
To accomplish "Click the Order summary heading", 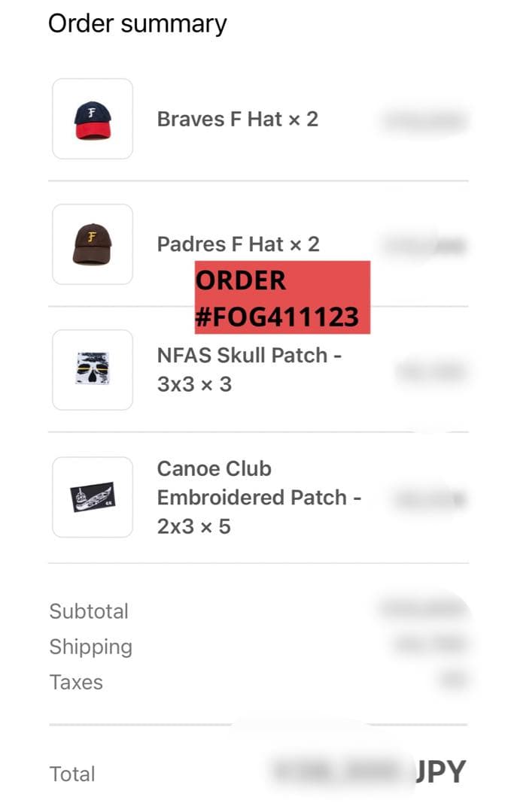I will [138, 24].
